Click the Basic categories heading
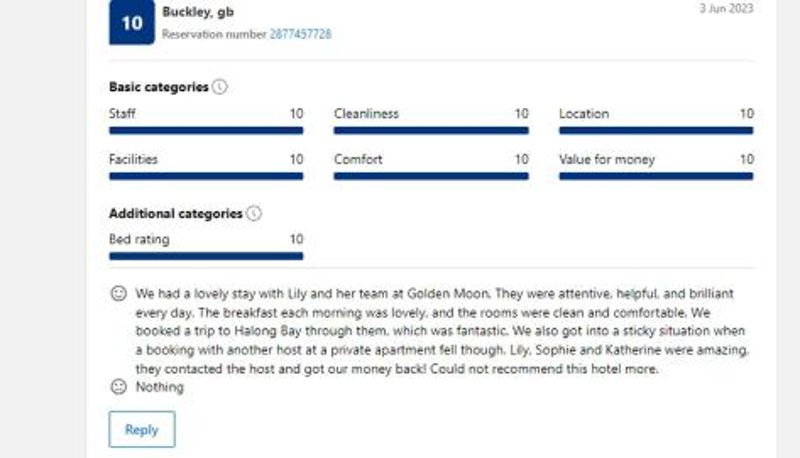800x458 pixels. click(159, 87)
